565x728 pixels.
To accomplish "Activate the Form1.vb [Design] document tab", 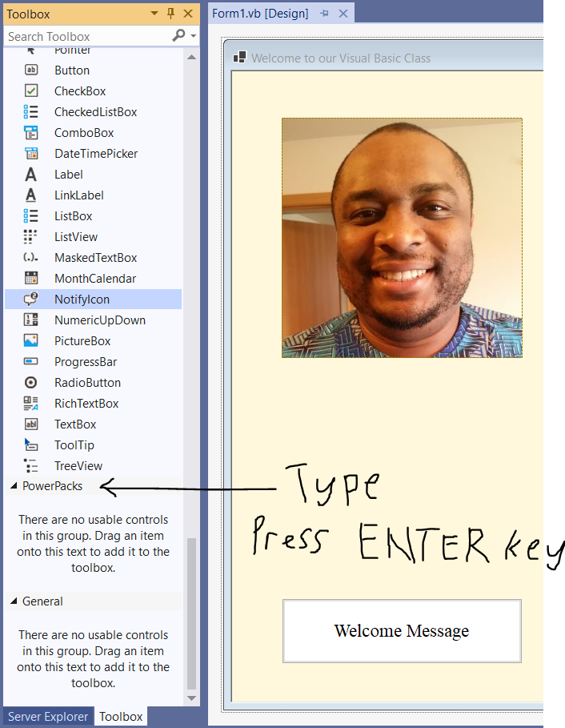I will pyautogui.click(x=263, y=14).
